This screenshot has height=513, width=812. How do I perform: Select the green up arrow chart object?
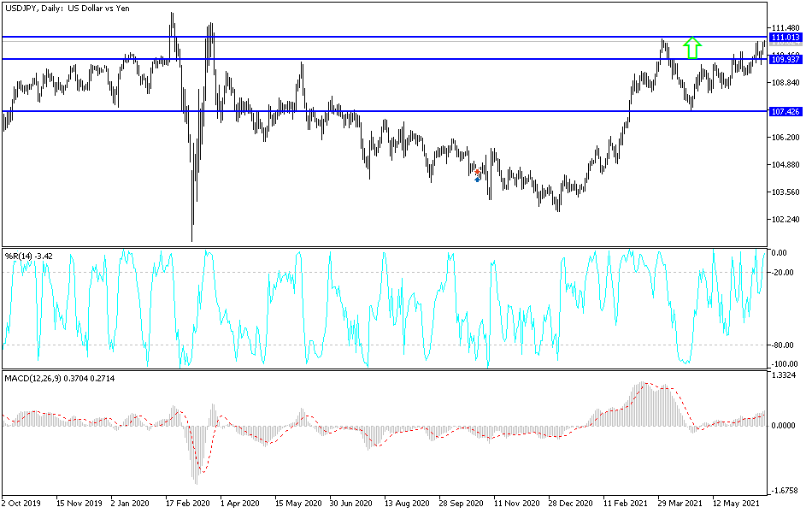point(692,47)
